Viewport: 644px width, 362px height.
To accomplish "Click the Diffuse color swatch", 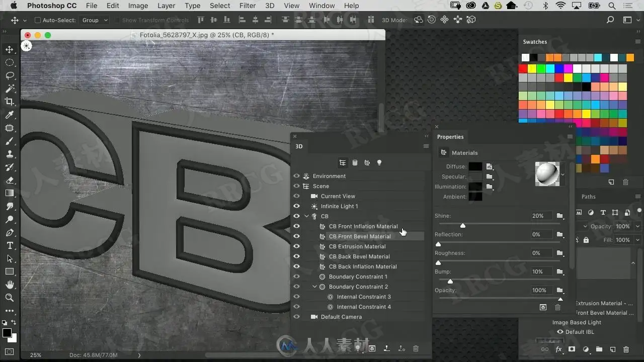I will pyautogui.click(x=475, y=166).
